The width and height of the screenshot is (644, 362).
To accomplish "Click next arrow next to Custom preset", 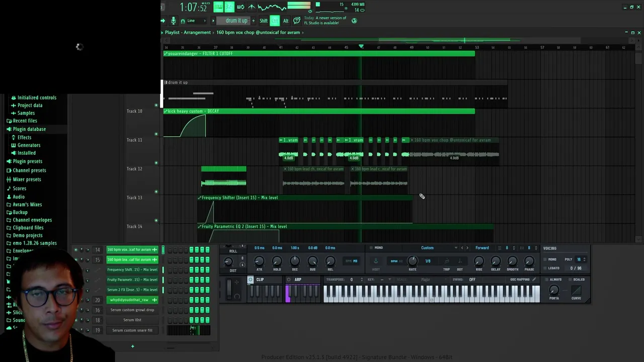I will [467, 248].
